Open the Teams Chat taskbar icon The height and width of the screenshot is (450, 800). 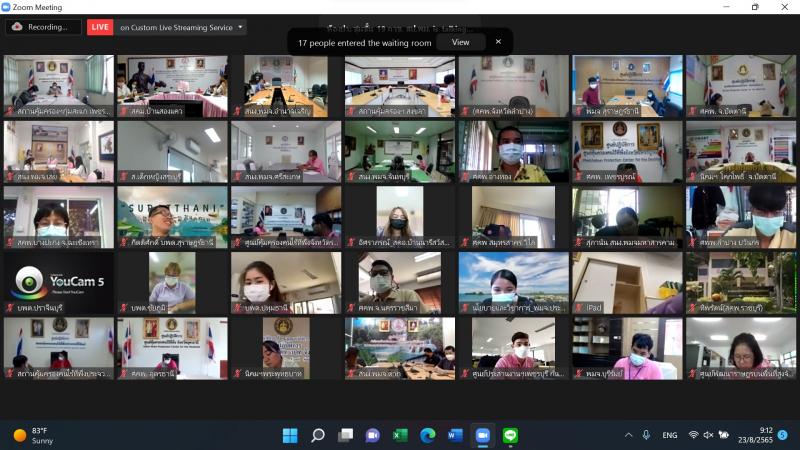[373, 435]
